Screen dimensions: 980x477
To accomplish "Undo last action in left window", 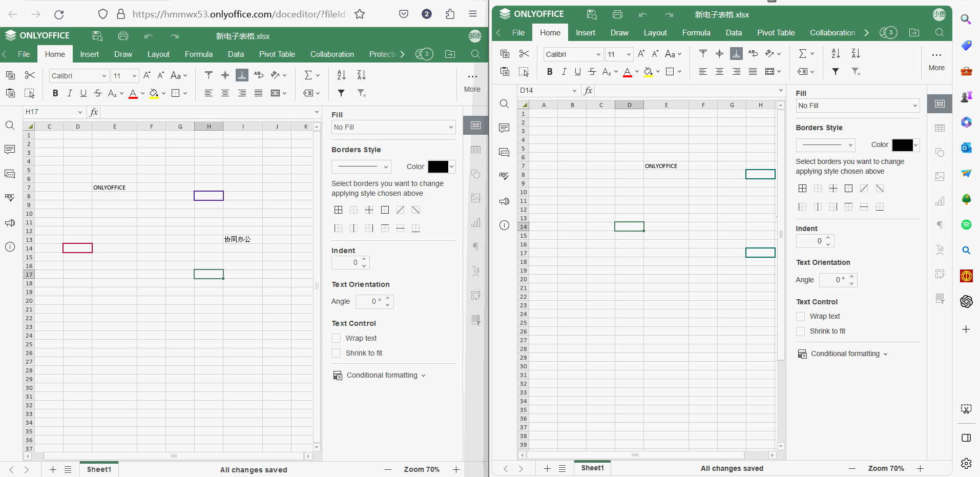I will tap(149, 36).
